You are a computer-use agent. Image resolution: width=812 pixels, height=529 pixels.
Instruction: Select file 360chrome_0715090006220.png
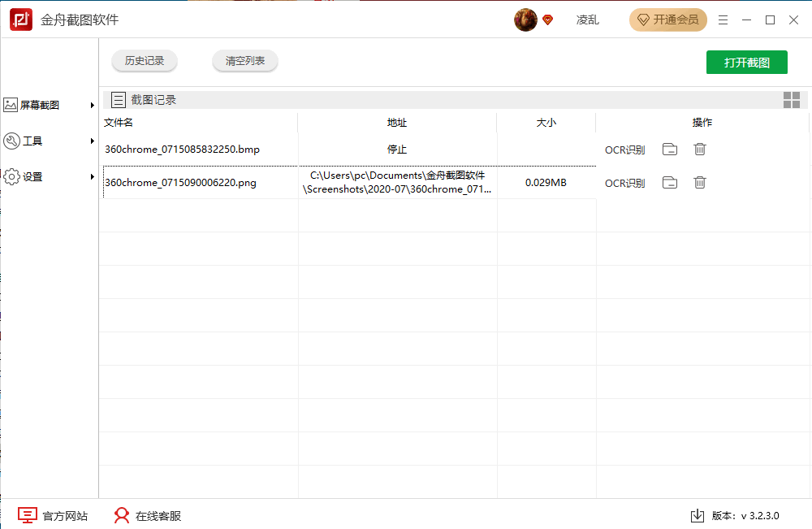[181, 182]
